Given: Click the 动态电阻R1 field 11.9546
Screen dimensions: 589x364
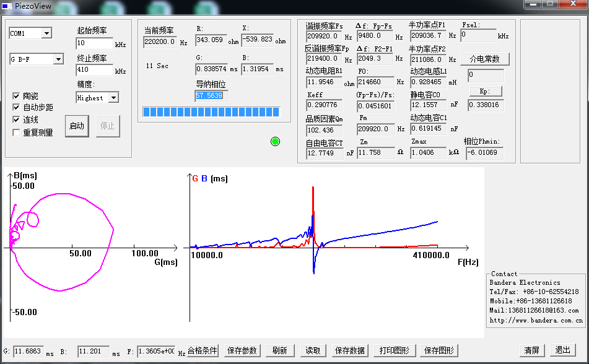Looking at the screenshot, I should pos(324,82).
